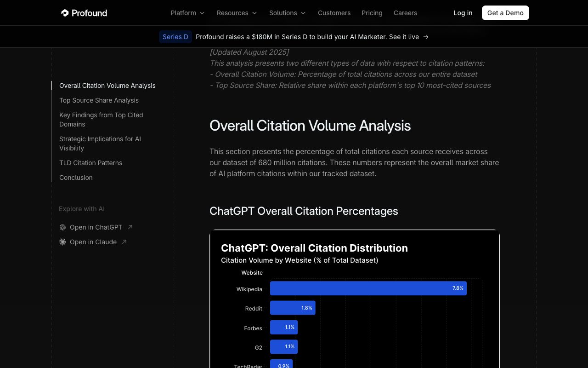588x368 pixels.
Task: Click the Updated August 2025 note
Action: point(249,52)
